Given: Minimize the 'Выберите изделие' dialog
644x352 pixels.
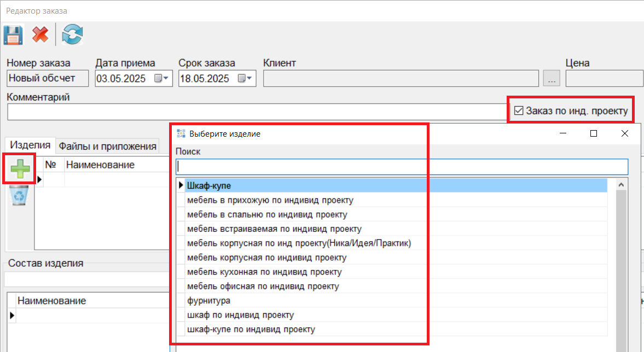Looking at the screenshot, I should 562,133.
